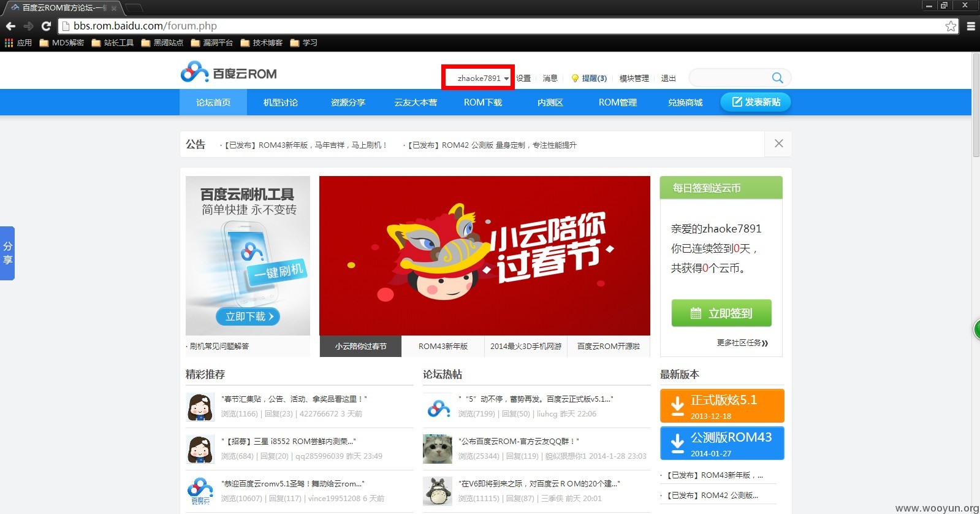The width and height of the screenshot is (980, 514).
Task: Open sidebar link 【已发布】ROM43新年版
Action: click(x=715, y=475)
